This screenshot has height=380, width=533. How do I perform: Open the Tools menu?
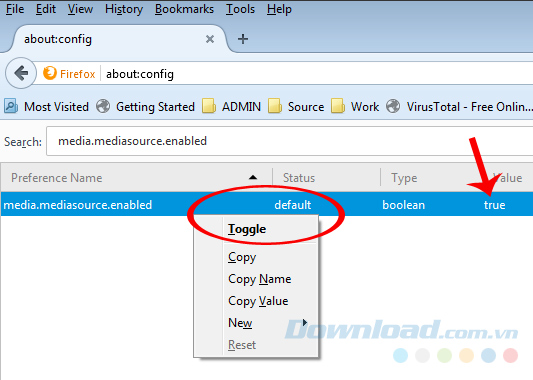click(x=240, y=9)
